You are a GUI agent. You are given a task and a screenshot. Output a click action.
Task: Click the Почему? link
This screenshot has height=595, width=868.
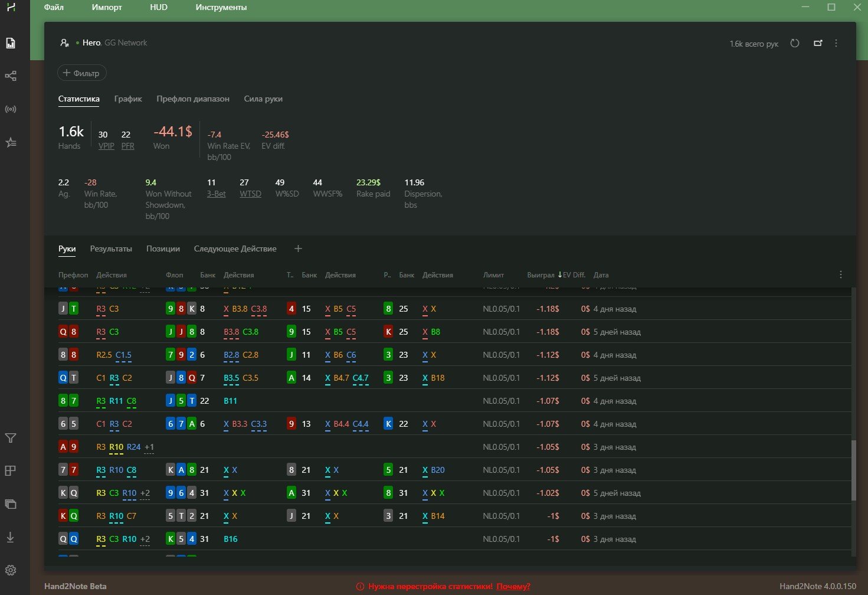coord(513,586)
